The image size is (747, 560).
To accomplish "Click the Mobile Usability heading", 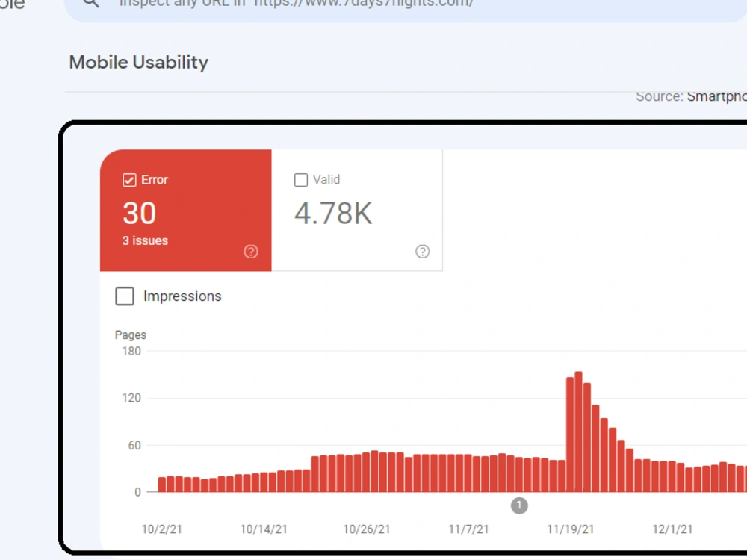I will point(139,63).
